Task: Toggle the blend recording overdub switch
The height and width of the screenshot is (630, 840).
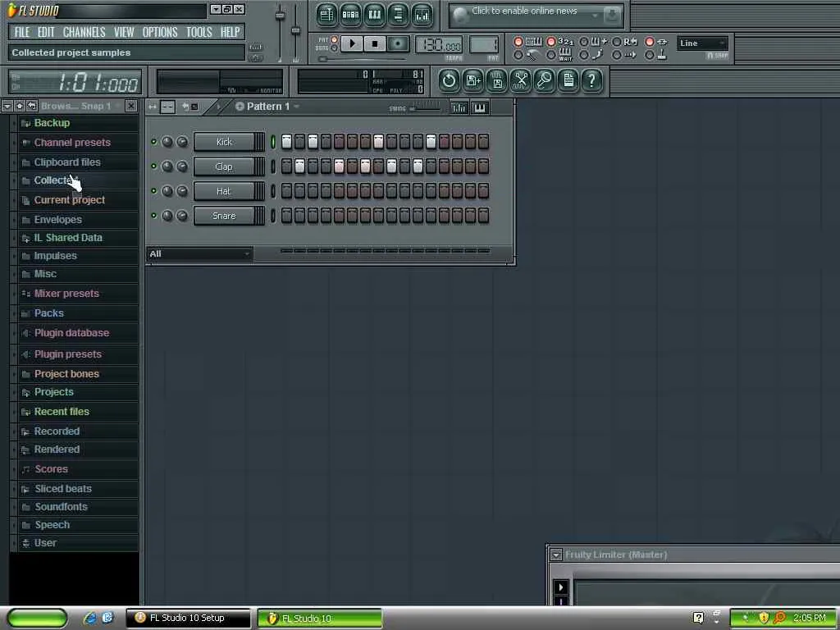Action: click(584, 41)
